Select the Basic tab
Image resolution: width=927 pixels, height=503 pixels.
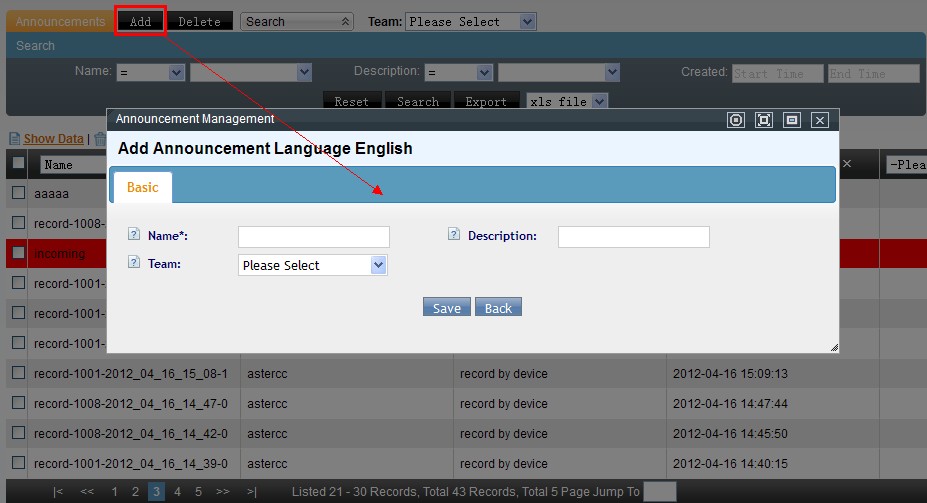(142, 187)
